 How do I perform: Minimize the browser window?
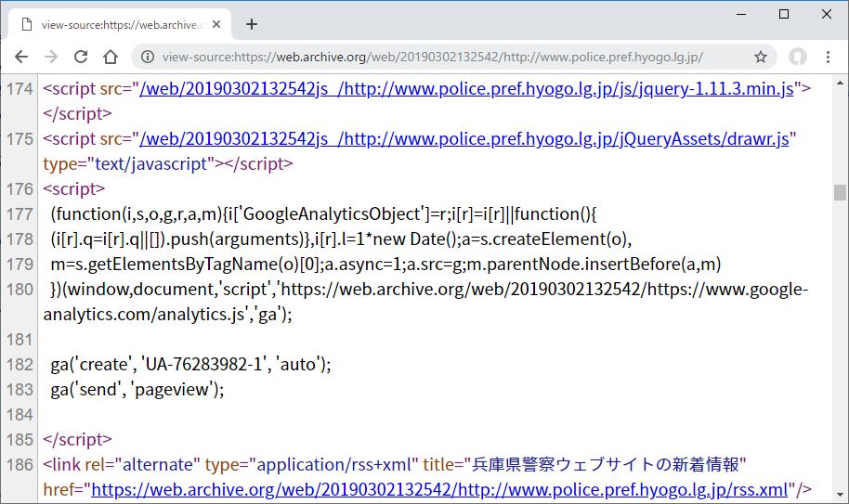click(742, 14)
